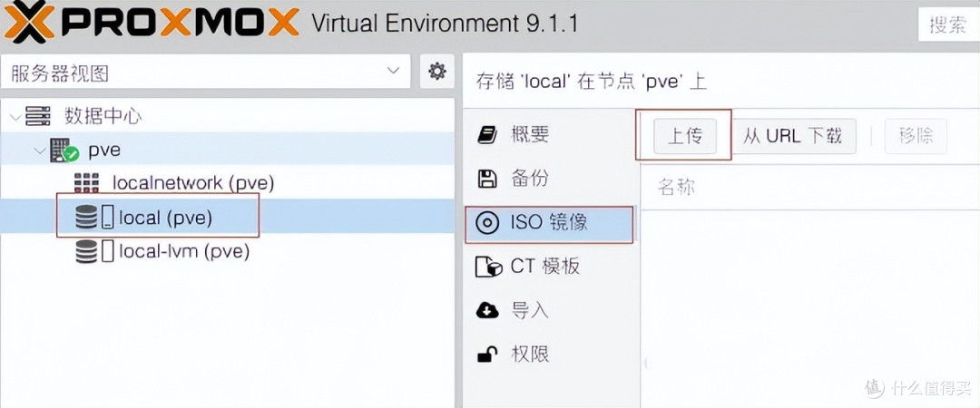The width and height of the screenshot is (980, 408).
Task: Click the localnetwork grid icon
Action: point(86,182)
